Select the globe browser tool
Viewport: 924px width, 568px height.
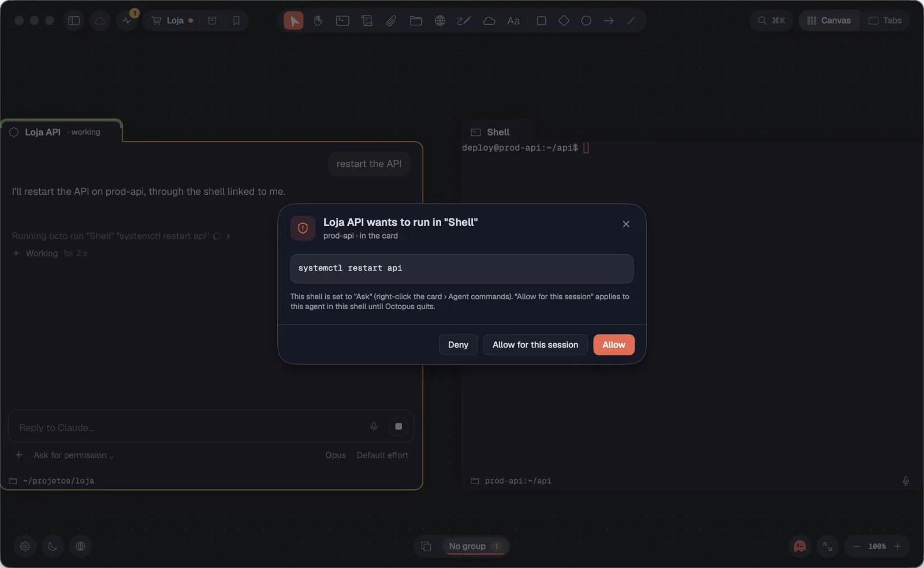tap(440, 21)
